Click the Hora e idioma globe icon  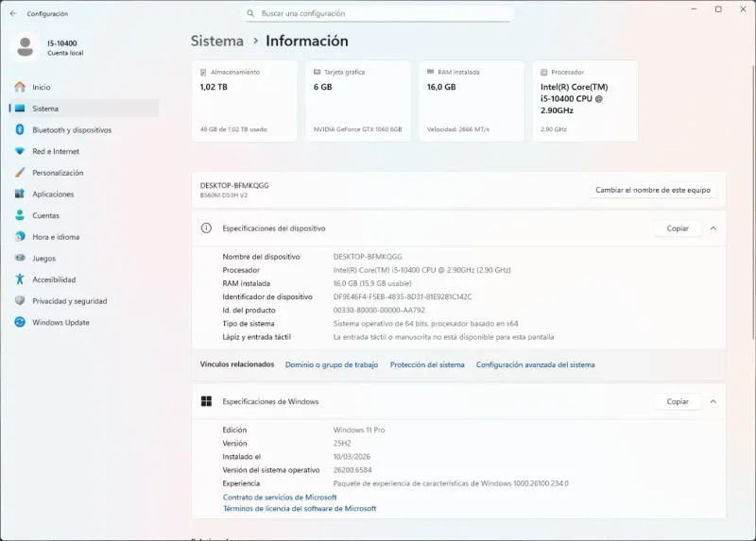click(20, 237)
